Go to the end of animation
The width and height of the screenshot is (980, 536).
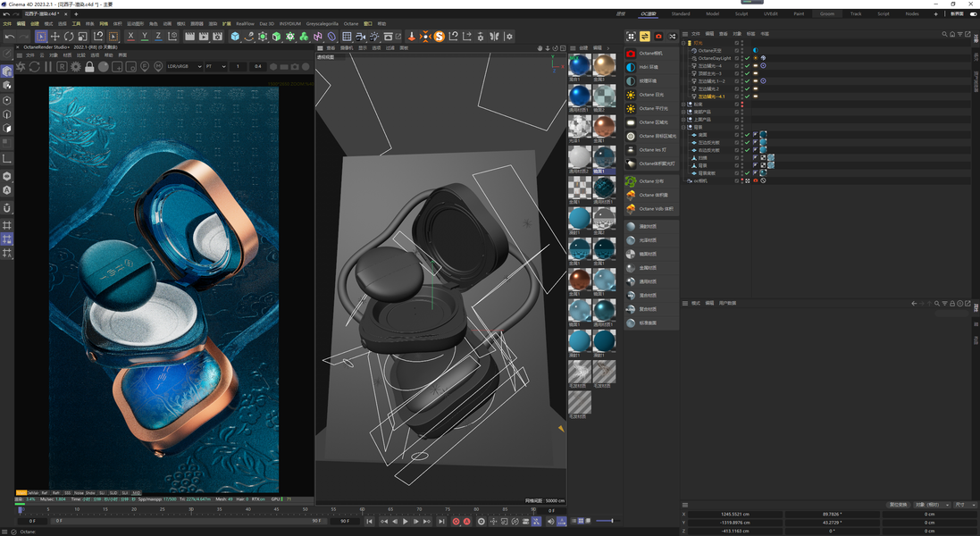point(441,521)
